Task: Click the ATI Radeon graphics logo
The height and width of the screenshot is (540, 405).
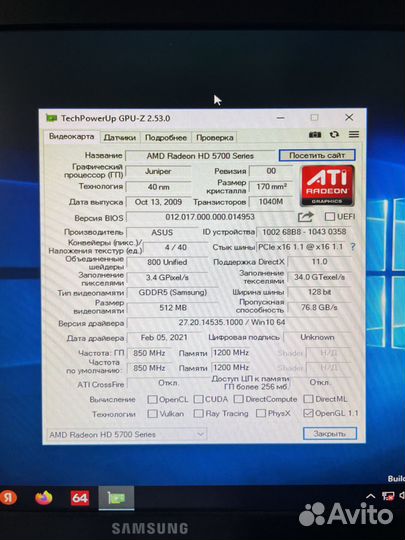Action: [327, 186]
